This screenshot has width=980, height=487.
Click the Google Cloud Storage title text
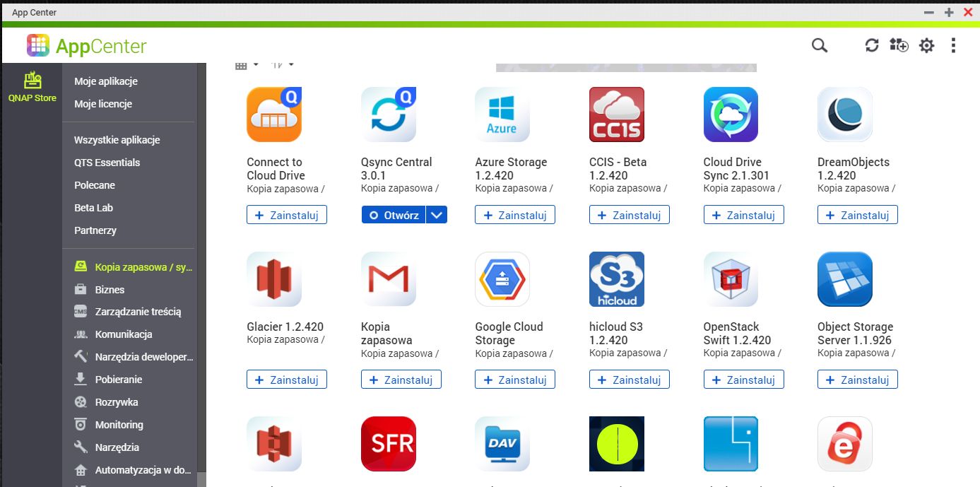509,334
